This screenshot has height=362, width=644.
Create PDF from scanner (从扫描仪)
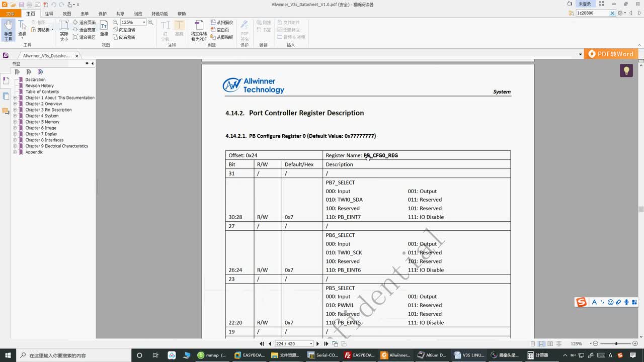point(221,23)
